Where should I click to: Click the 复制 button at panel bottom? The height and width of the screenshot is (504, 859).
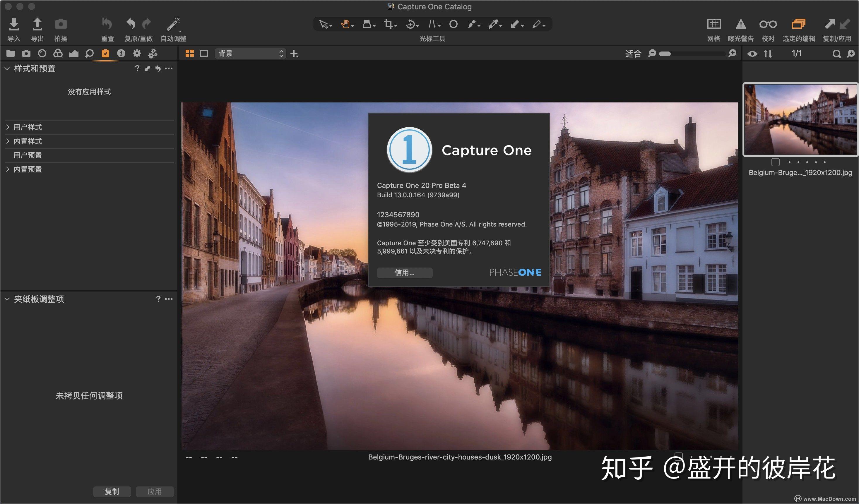(112, 491)
